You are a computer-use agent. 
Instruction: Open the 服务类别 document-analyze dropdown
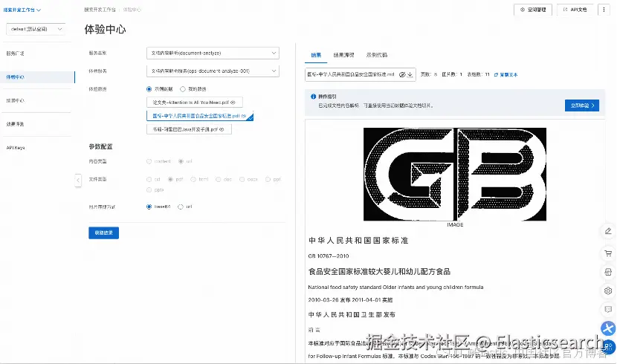click(213, 53)
